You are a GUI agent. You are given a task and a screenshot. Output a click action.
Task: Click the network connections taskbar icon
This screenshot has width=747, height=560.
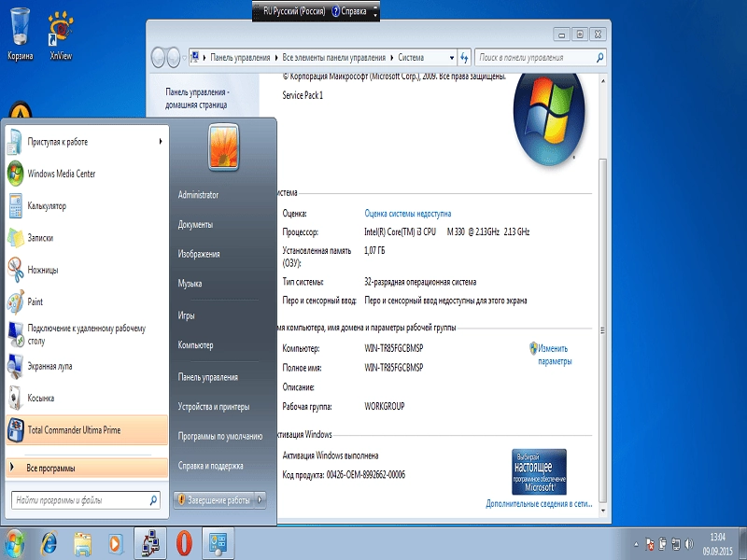pos(150,543)
